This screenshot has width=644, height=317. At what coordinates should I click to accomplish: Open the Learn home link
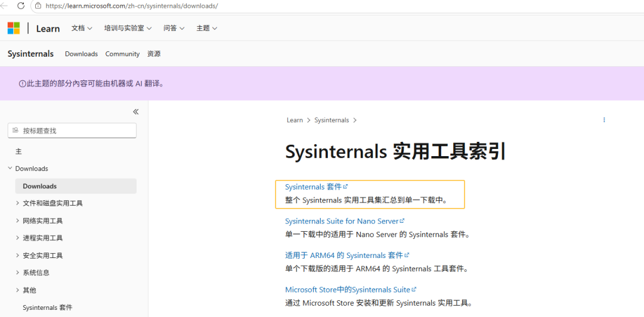[x=48, y=29]
